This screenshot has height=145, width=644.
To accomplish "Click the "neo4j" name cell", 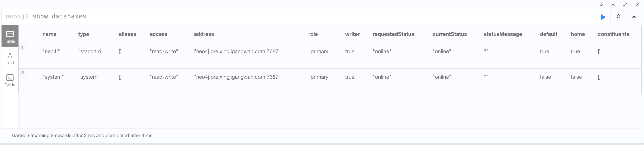I will pos(51,51).
